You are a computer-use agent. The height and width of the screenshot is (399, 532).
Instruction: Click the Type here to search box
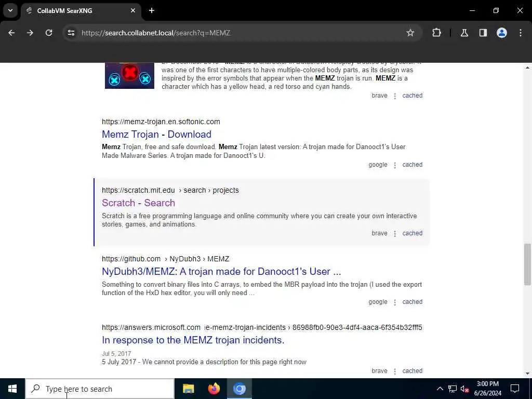point(100,389)
